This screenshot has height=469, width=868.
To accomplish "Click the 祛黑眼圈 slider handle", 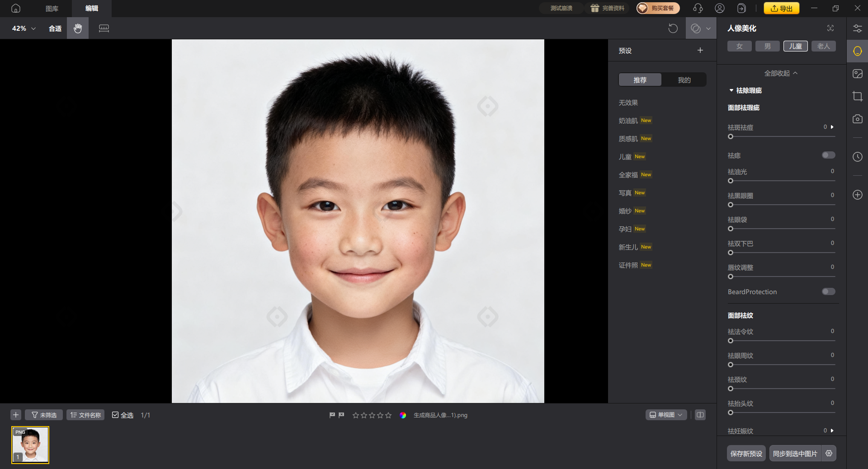I will pos(731,205).
